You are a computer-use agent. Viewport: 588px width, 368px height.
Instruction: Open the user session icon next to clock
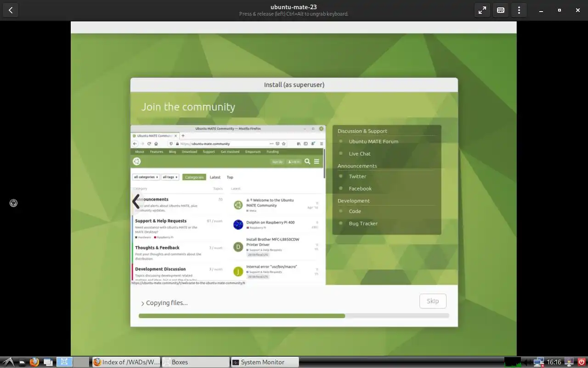569,362
